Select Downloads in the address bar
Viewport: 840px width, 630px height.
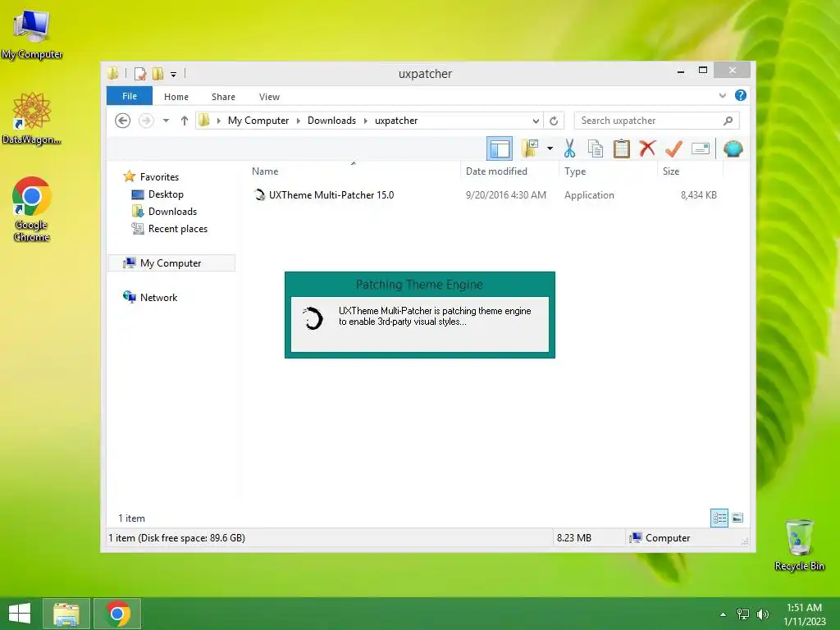[x=331, y=121]
